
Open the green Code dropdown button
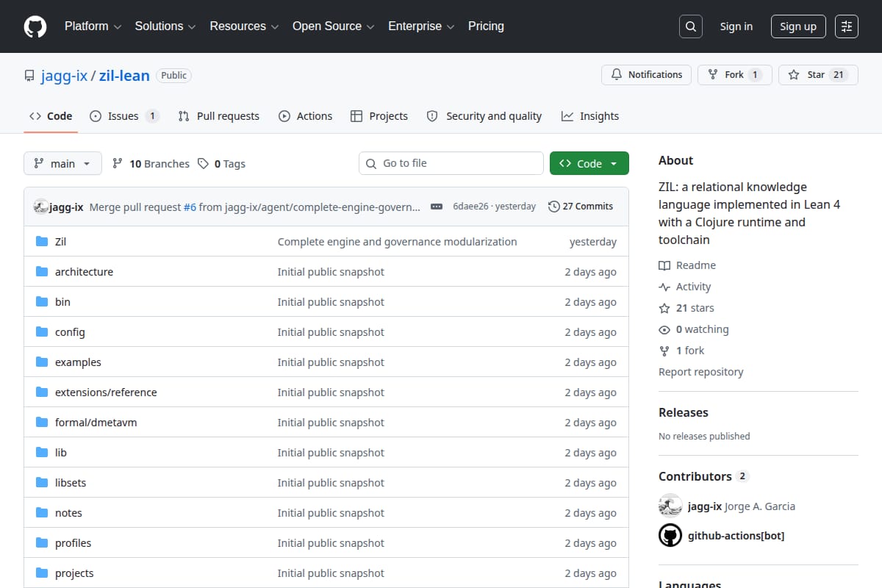[589, 163]
